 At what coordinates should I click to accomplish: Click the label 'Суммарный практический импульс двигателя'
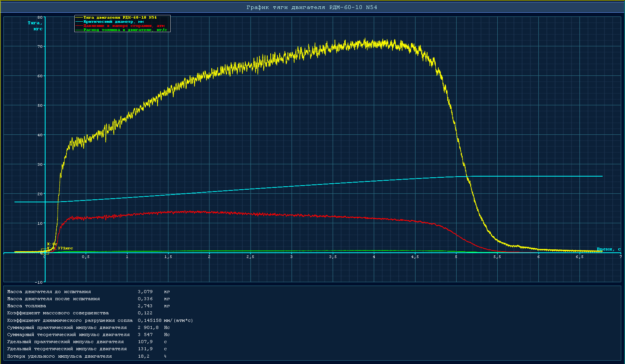[x=67, y=327]
